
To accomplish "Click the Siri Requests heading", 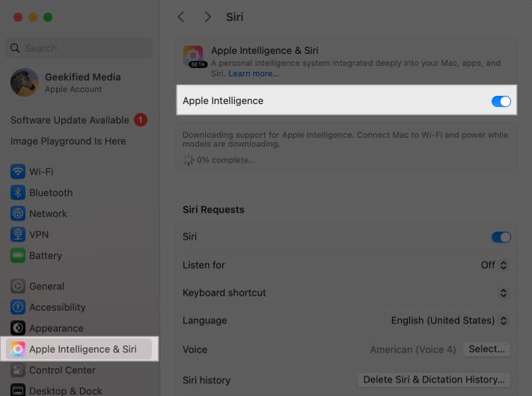I will coord(213,210).
